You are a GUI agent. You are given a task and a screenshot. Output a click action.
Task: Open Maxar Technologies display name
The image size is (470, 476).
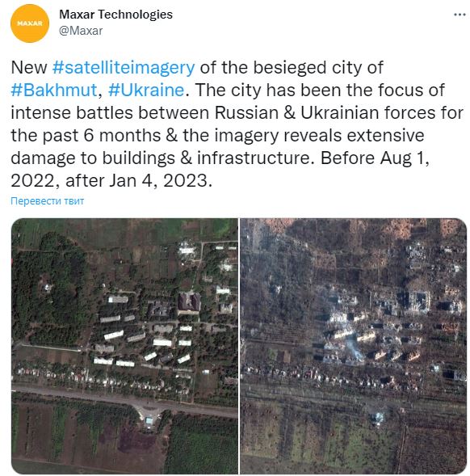point(116,15)
